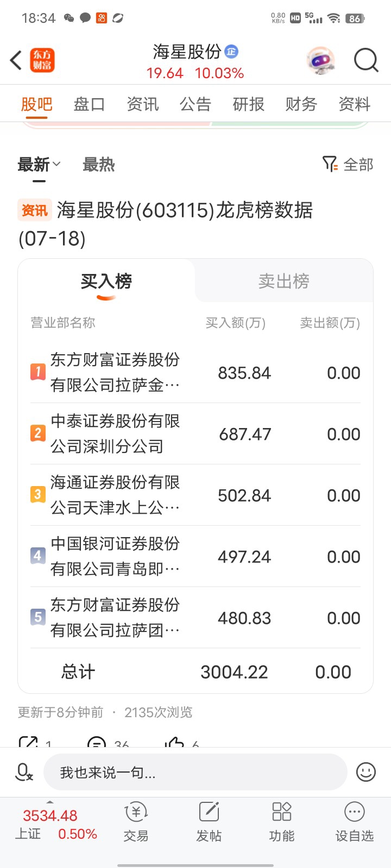Open the robot assistant avatar
The image size is (391, 868).
(x=321, y=60)
